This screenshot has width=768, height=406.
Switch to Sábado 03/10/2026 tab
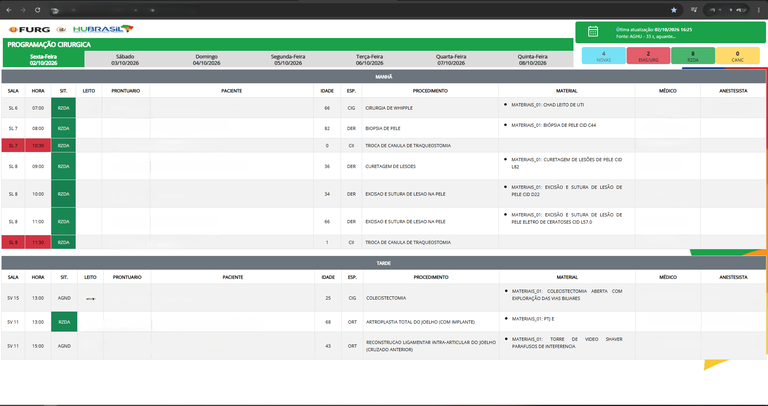coord(125,60)
